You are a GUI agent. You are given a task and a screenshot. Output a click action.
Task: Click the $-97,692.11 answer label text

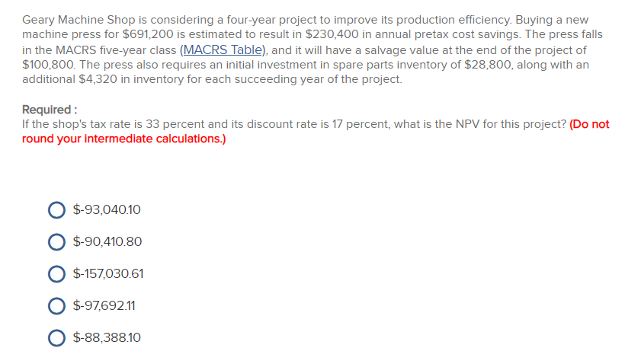pos(104,305)
